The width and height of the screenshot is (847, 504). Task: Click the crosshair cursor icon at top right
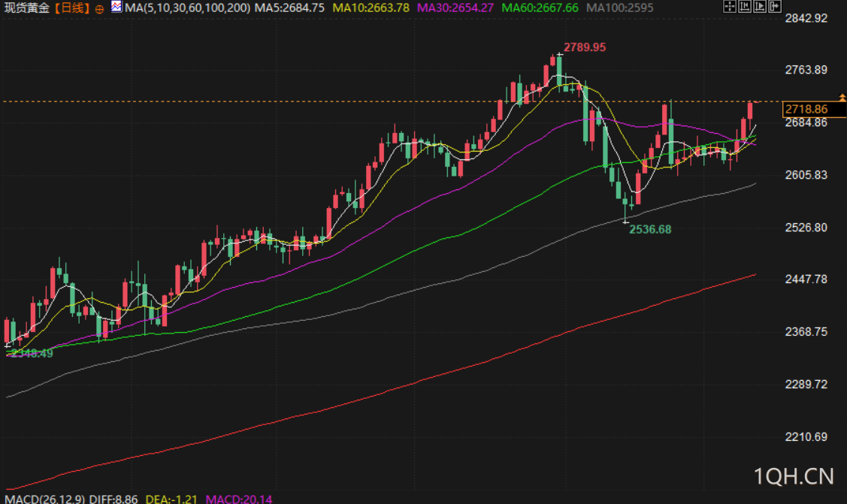pos(729,7)
